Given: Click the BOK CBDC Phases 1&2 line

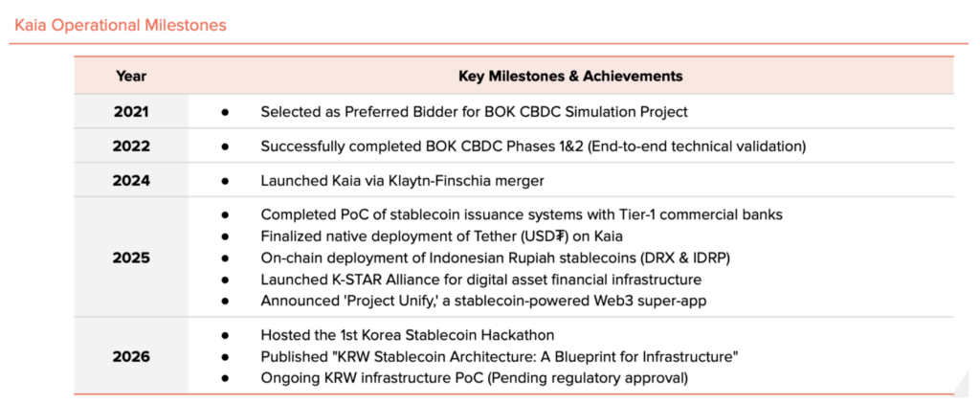Looking at the screenshot, I should point(533,146).
